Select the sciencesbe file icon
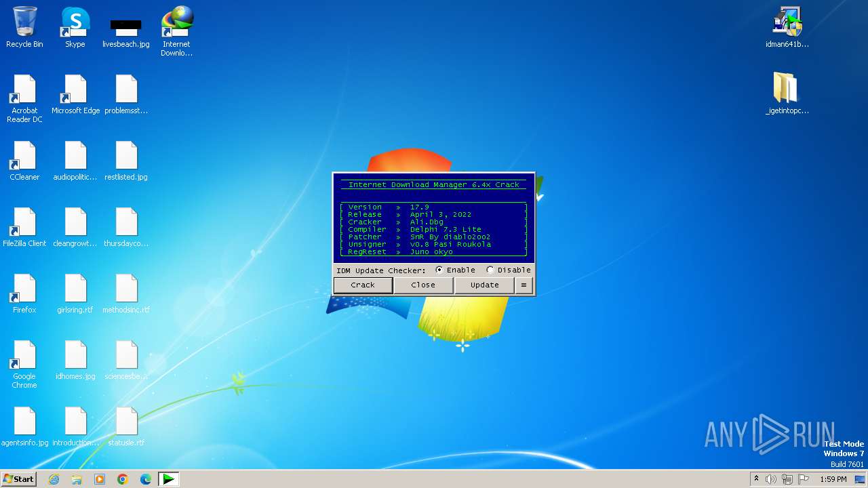 pyautogui.click(x=126, y=361)
